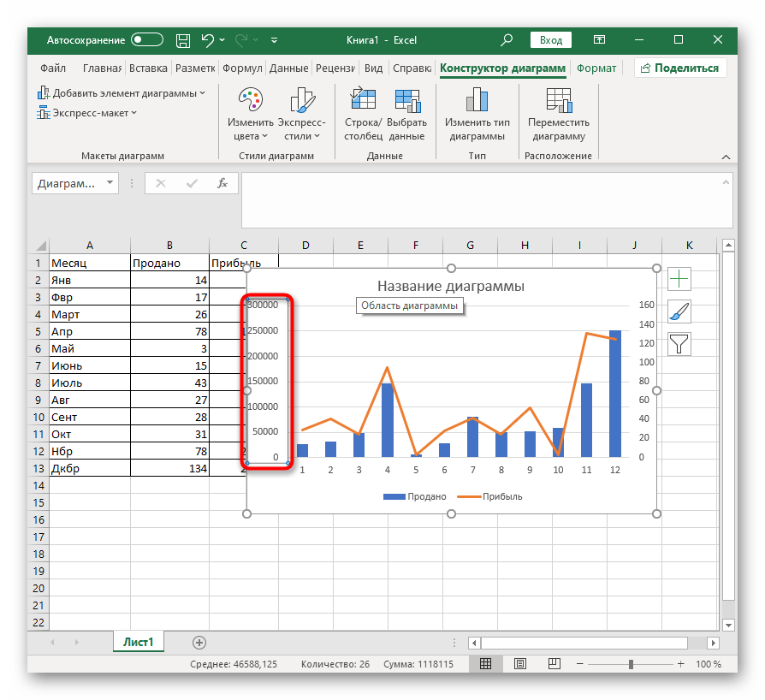Click the Undo arrow icon

click(207, 40)
